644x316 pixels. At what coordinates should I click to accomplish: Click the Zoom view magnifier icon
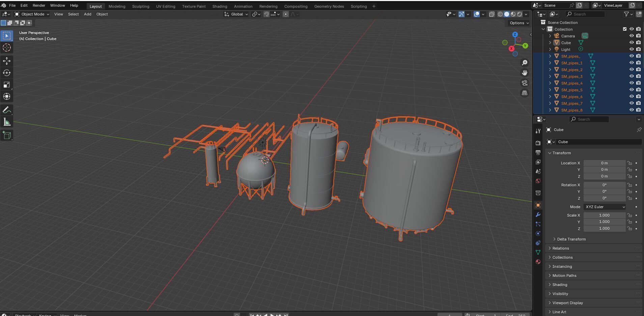525,63
